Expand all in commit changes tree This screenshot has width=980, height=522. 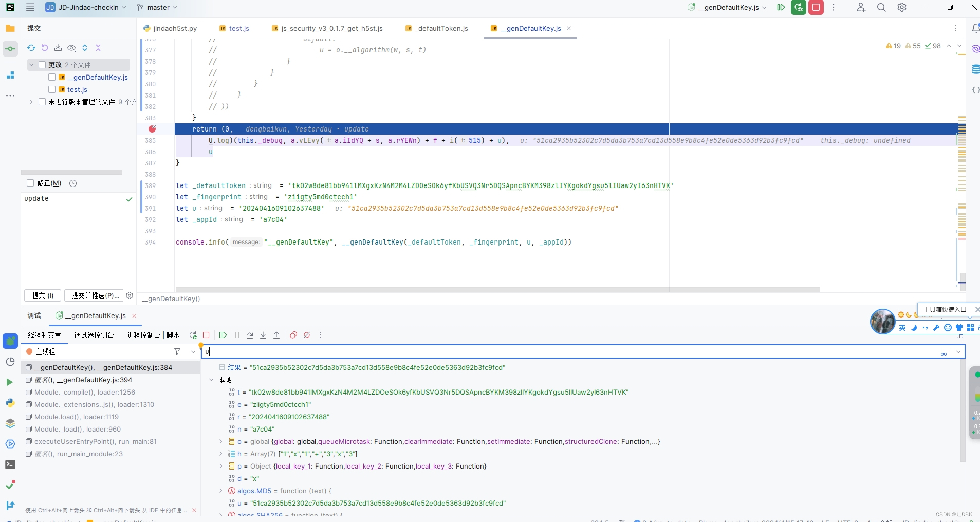tap(85, 48)
